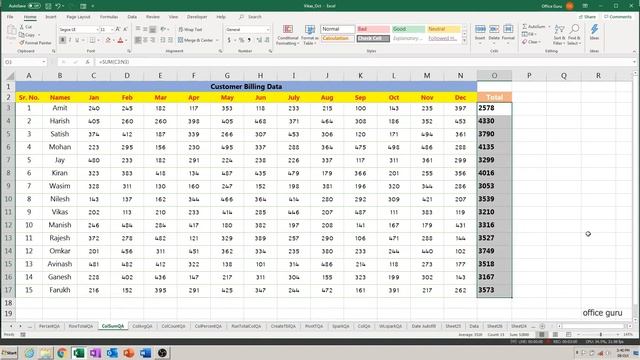Switch to the Formulas tab
The image size is (640, 360).
(x=109, y=17)
